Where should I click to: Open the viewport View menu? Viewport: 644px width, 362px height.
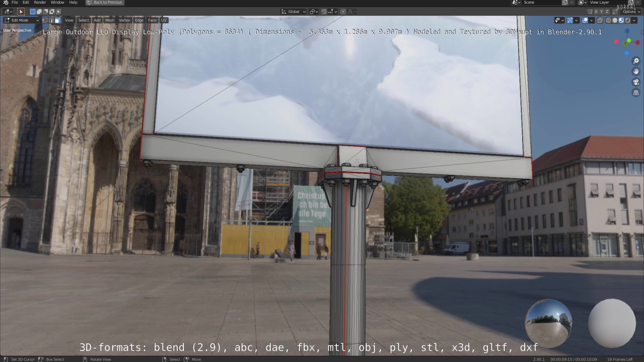[x=69, y=20]
